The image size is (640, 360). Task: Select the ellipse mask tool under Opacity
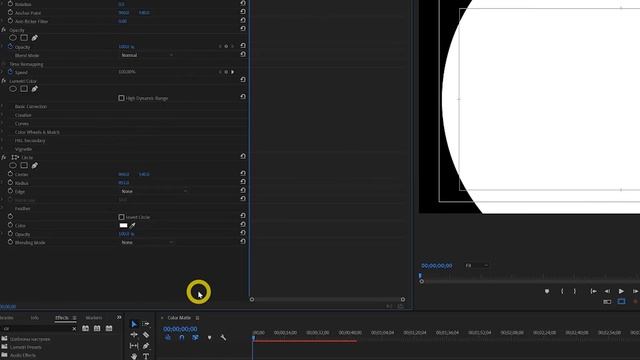coord(13,38)
